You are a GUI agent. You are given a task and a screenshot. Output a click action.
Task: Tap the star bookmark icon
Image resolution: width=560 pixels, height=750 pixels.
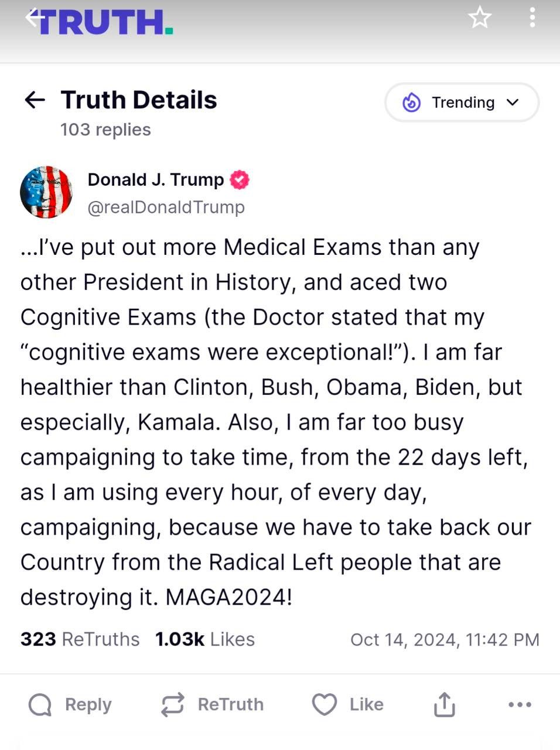coord(480,18)
